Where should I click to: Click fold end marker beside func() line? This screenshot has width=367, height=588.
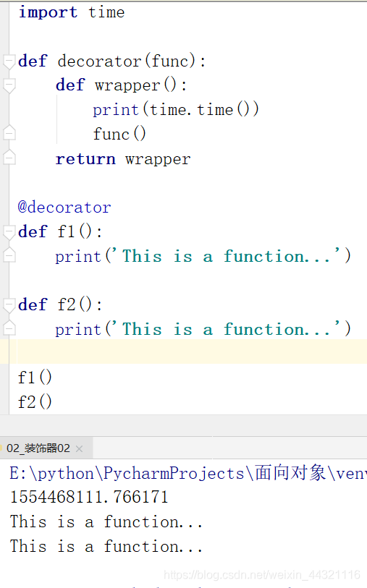pyautogui.click(x=9, y=132)
